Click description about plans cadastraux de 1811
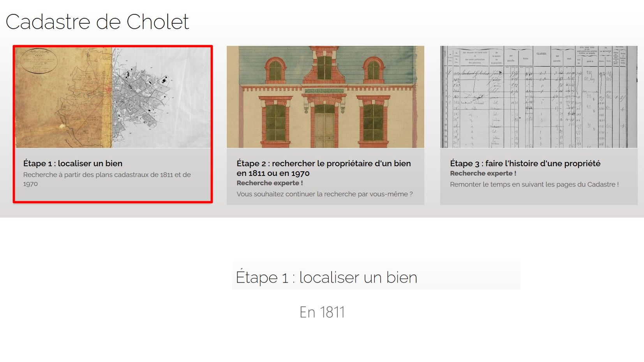This screenshot has height=362, width=644. coord(107,179)
